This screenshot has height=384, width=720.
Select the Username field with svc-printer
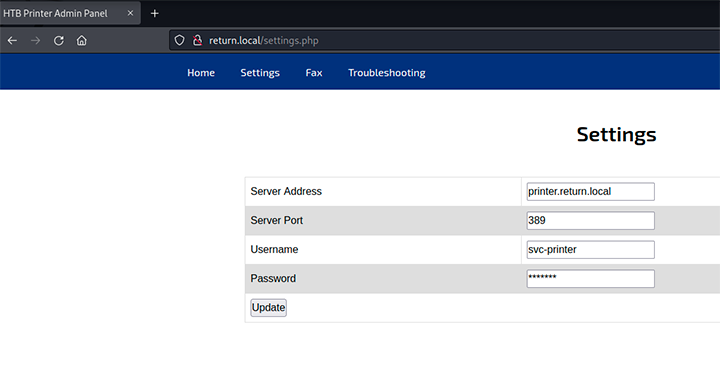coord(591,249)
